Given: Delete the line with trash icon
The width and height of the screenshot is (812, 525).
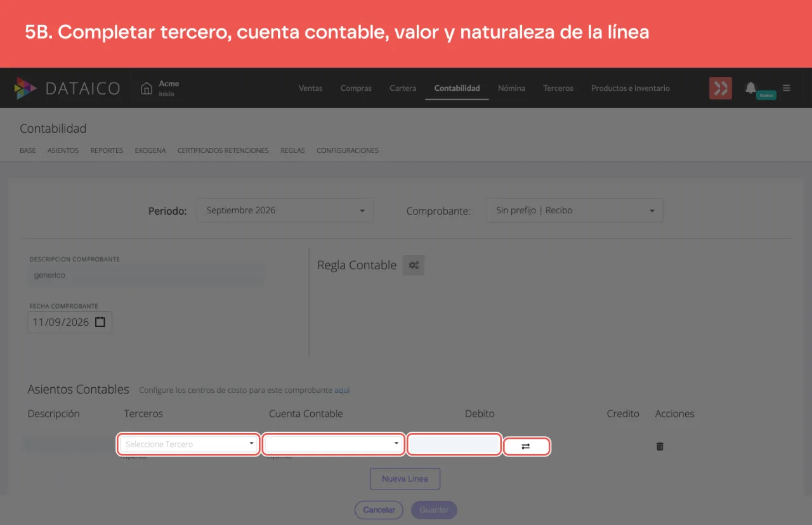Looking at the screenshot, I should pos(660,446).
